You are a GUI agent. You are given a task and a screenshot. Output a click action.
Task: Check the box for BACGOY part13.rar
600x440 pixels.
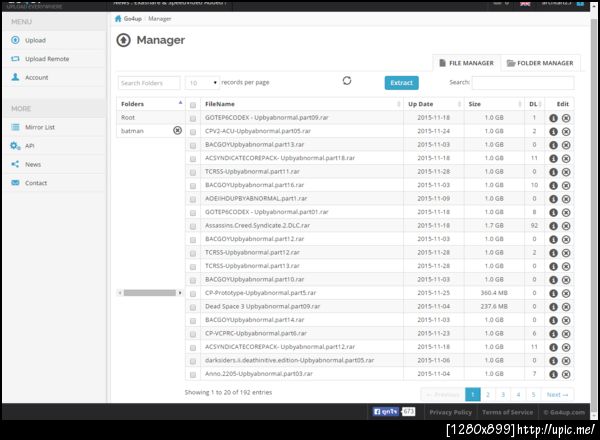click(x=193, y=145)
